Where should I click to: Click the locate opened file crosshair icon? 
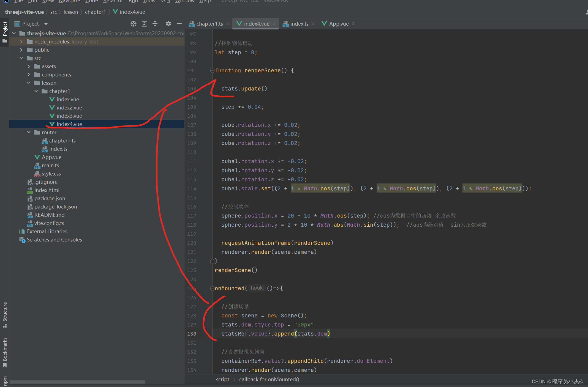pos(134,24)
